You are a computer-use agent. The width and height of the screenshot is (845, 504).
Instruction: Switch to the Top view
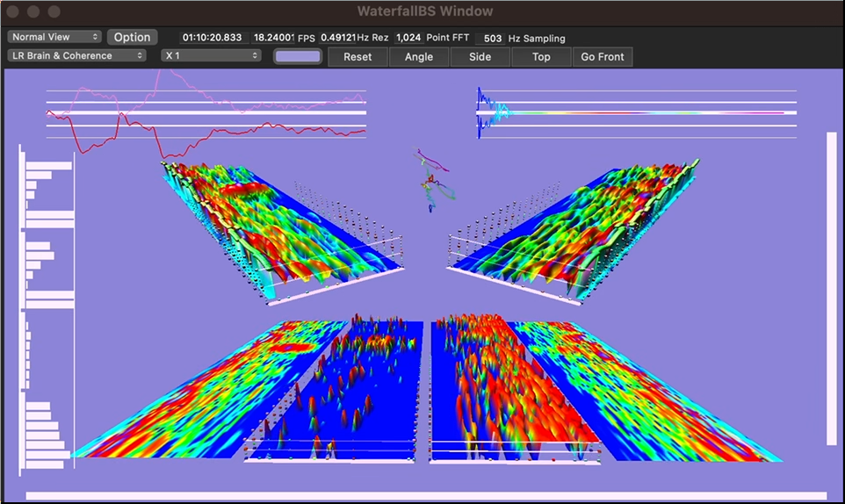(541, 56)
